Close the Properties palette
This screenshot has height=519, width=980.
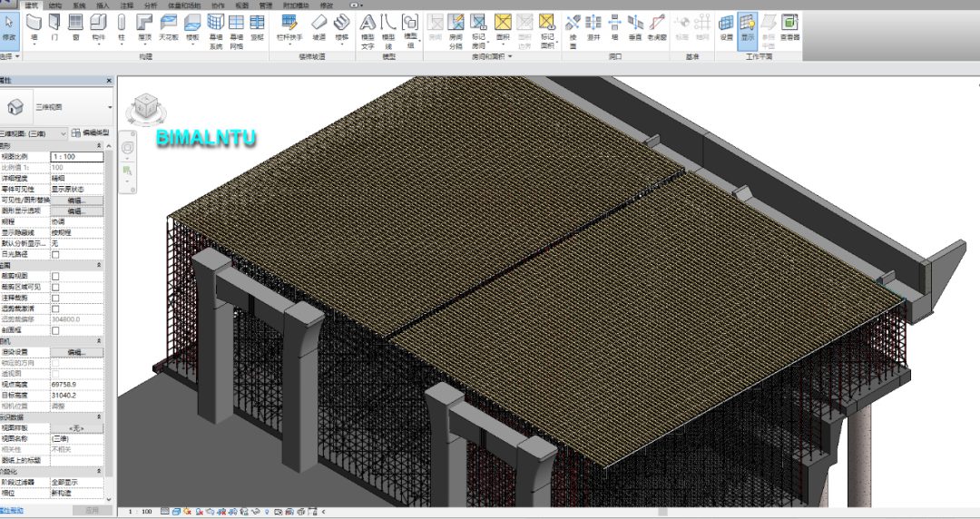pos(109,81)
